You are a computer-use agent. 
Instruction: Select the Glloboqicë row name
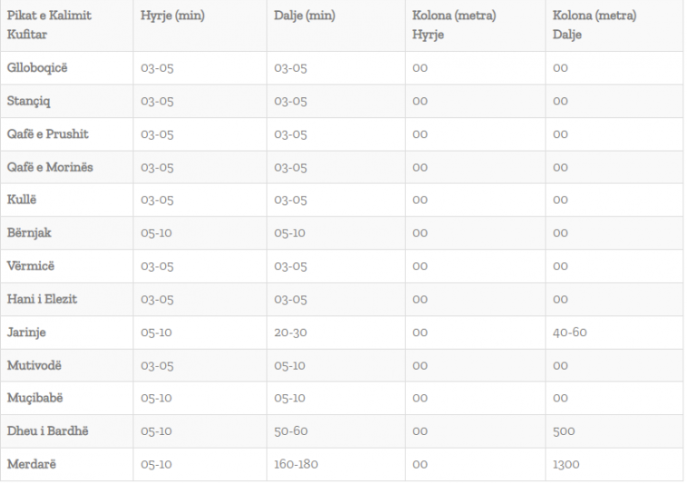[39, 68]
